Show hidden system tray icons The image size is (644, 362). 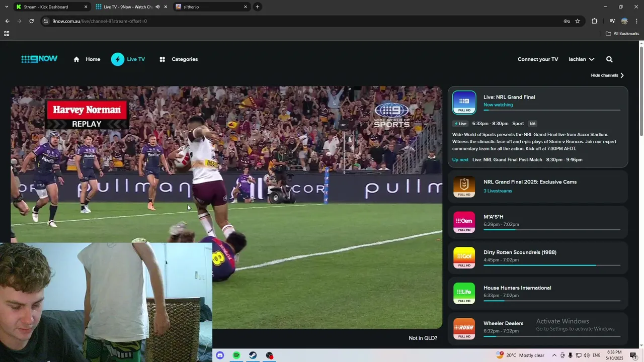[554, 355]
